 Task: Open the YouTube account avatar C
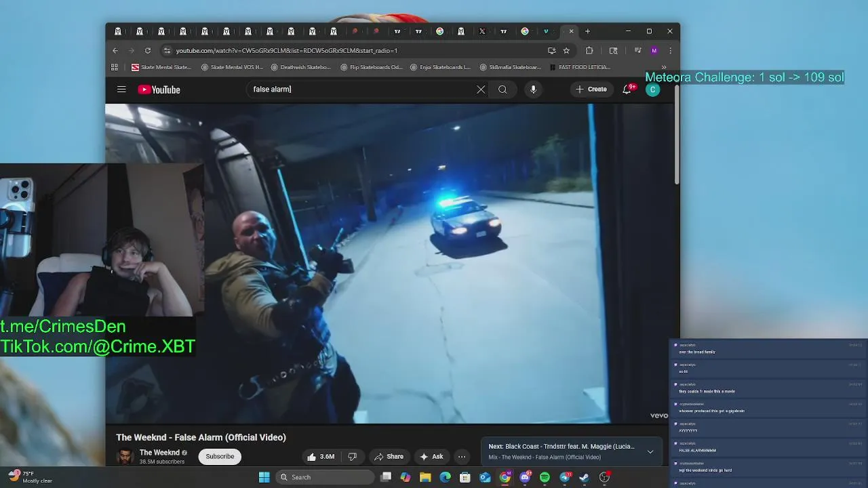coord(652,89)
